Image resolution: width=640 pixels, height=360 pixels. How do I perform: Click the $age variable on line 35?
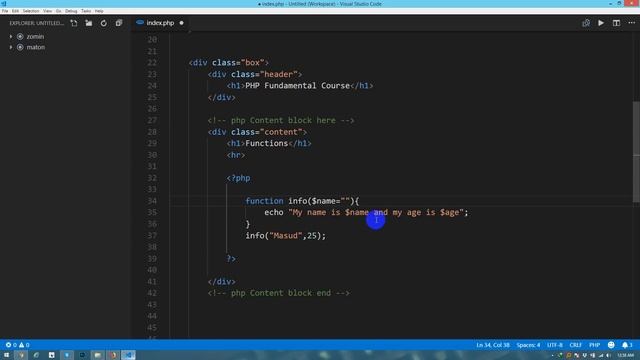click(x=449, y=212)
